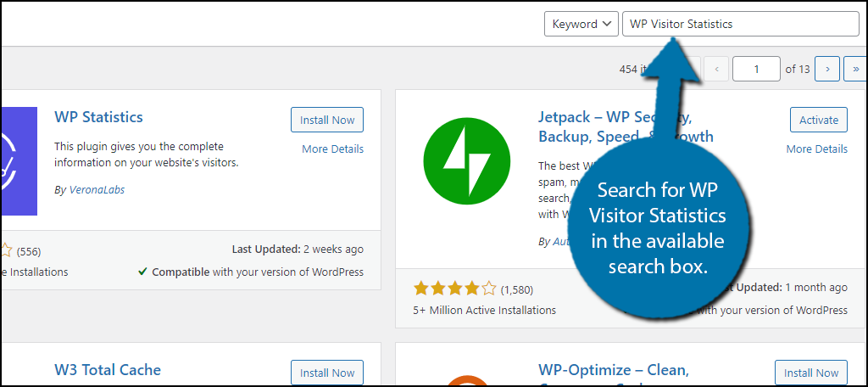This screenshot has height=387, width=868.
Task: Go to the next page of results
Action: (827, 70)
